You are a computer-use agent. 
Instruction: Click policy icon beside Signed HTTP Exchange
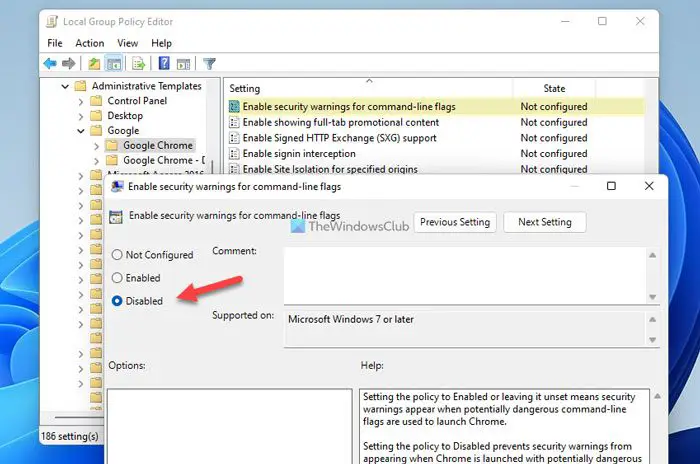234,138
